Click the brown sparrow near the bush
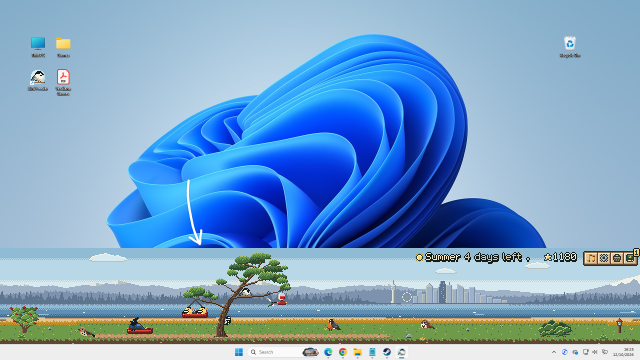 coord(427,324)
